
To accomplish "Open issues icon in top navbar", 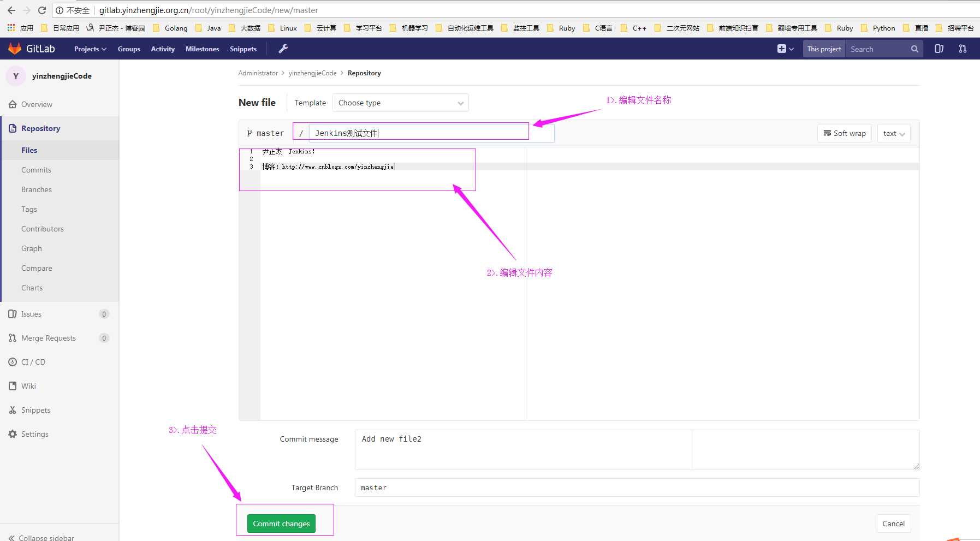I will point(939,49).
